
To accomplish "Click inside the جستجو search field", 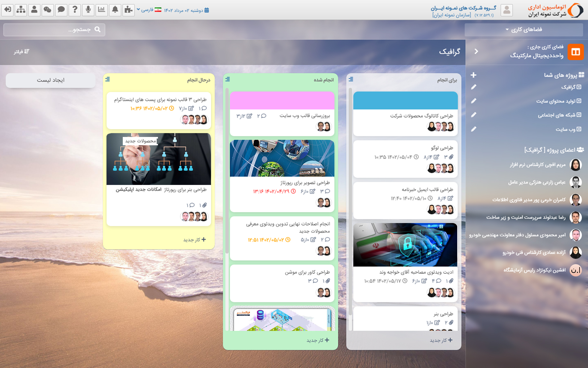I will point(54,29).
